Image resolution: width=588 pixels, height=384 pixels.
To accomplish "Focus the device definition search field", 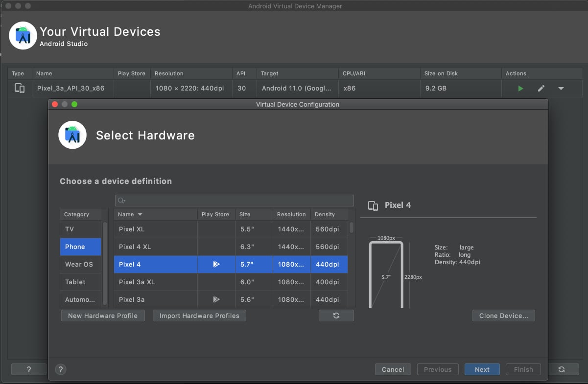I will (235, 201).
